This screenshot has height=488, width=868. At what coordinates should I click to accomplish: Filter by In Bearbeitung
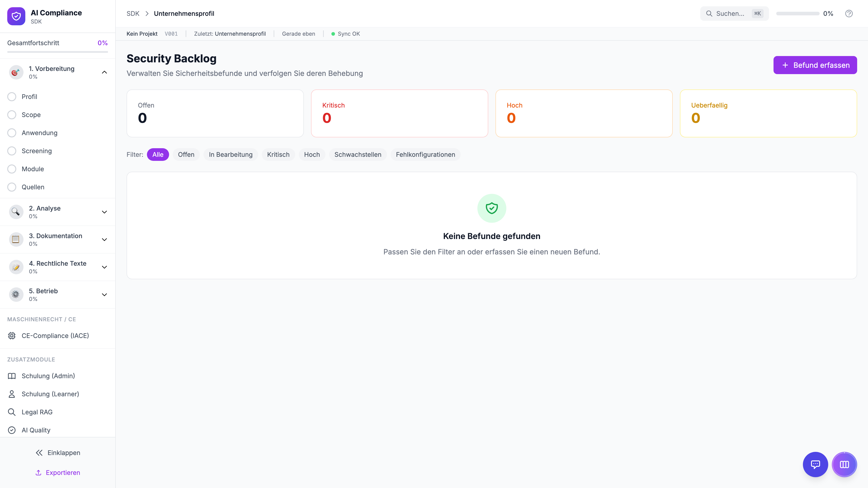(x=231, y=155)
